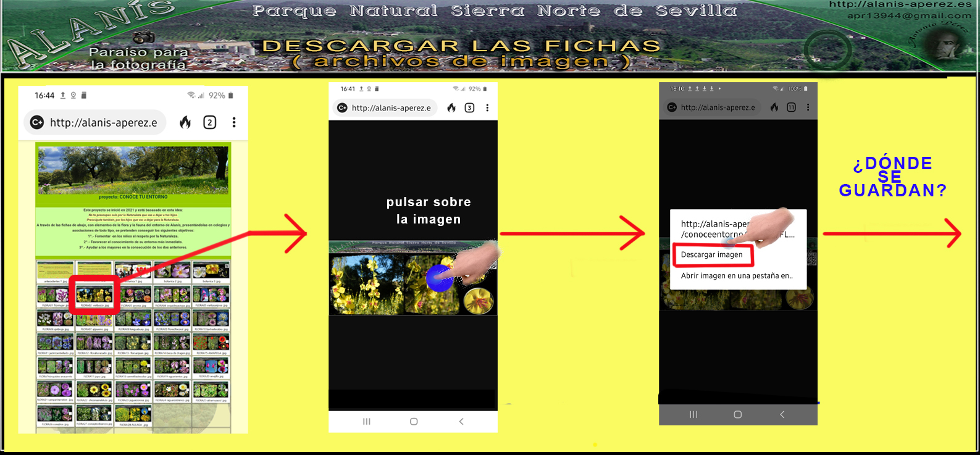Screen dimensions: 980x455
Task: Open the tab counter showing 2 tabs
Action: pyautogui.click(x=210, y=122)
